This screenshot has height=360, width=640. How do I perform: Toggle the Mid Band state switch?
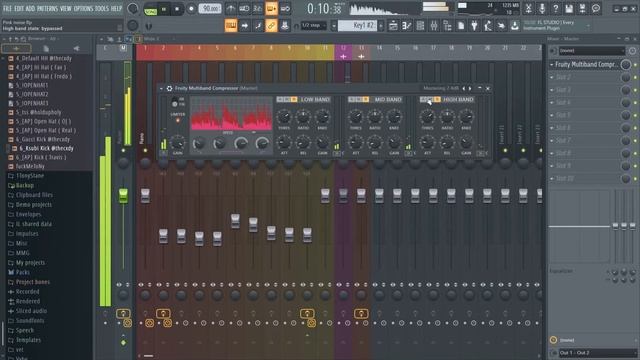coord(358,100)
